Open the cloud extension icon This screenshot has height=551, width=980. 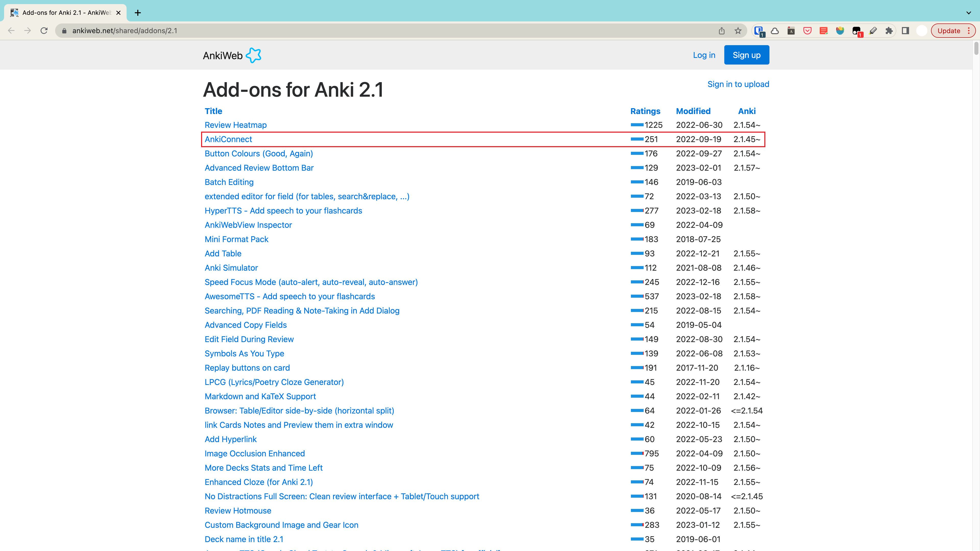coord(775,31)
